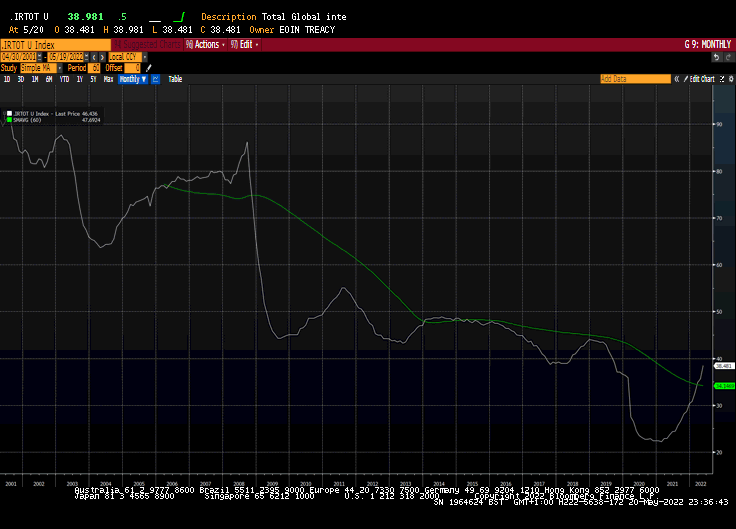
Task: Click the redo arrow icon
Action: coord(728,57)
